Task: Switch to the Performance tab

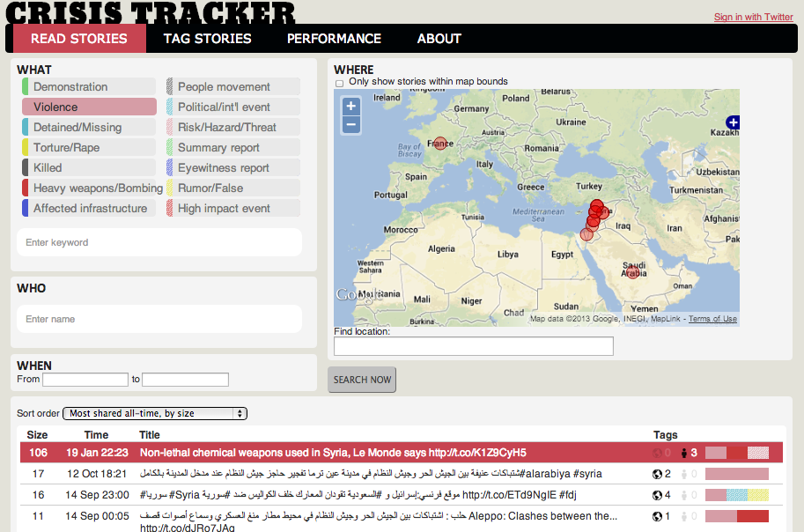Action: click(334, 39)
